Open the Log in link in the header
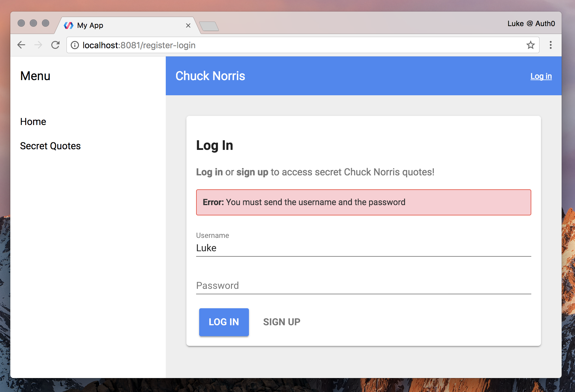 (541, 76)
